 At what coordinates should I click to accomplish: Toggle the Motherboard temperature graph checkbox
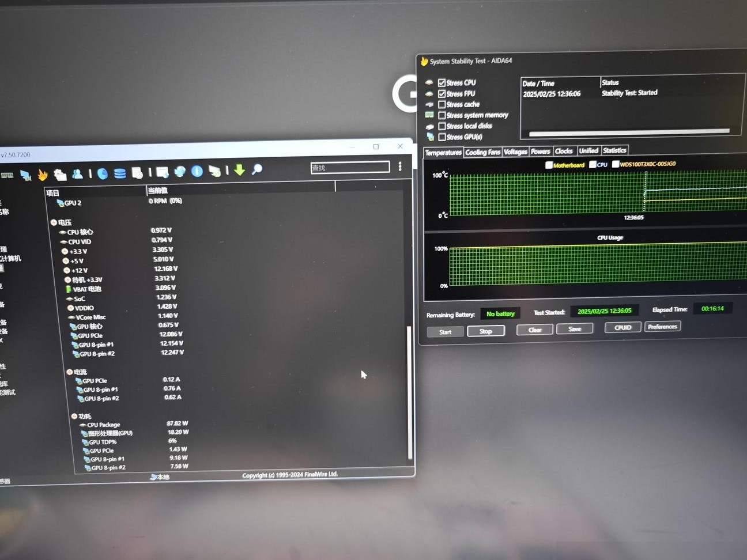(549, 165)
